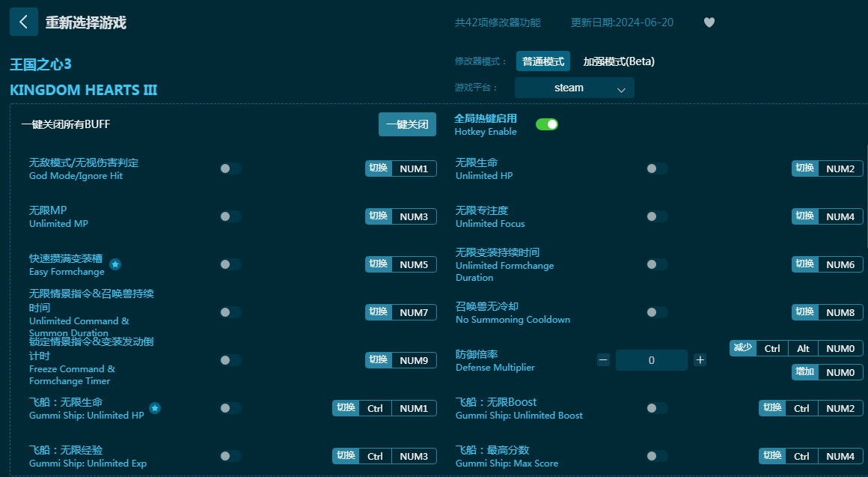
Task: Click the back arrow icon
Action: pos(24,22)
